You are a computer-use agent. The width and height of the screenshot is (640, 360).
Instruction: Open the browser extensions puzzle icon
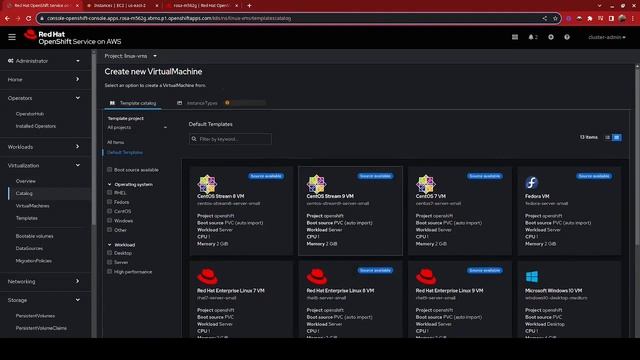(590, 18)
